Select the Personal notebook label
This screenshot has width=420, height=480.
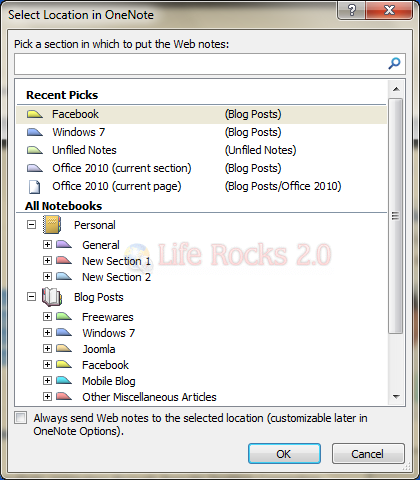tap(95, 225)
